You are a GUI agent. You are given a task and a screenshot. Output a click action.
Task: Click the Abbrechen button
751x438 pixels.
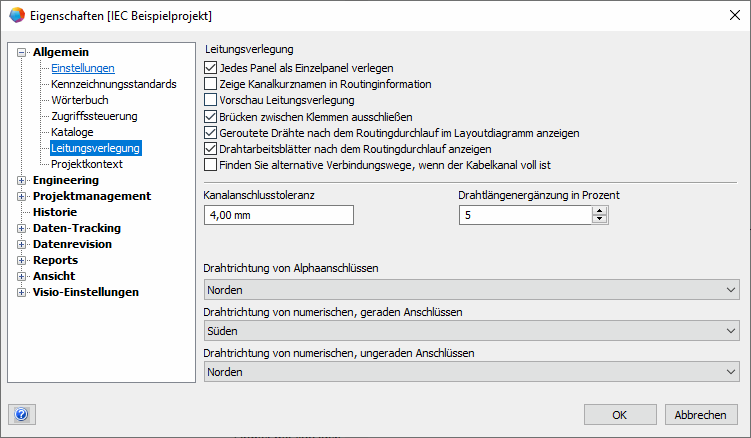(x=700, y=415)
